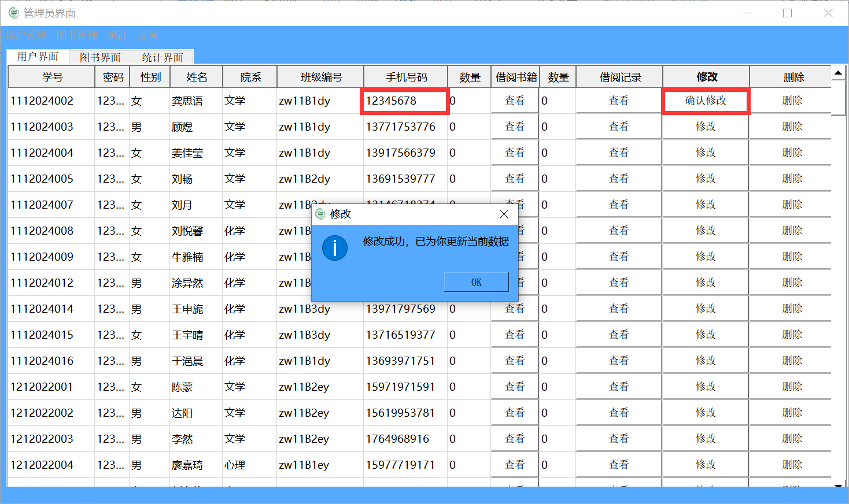Image resolution: width=849 pixels, height=504 pixels.
Task: Click the 班级编号 column header
Action: (321, 77)
